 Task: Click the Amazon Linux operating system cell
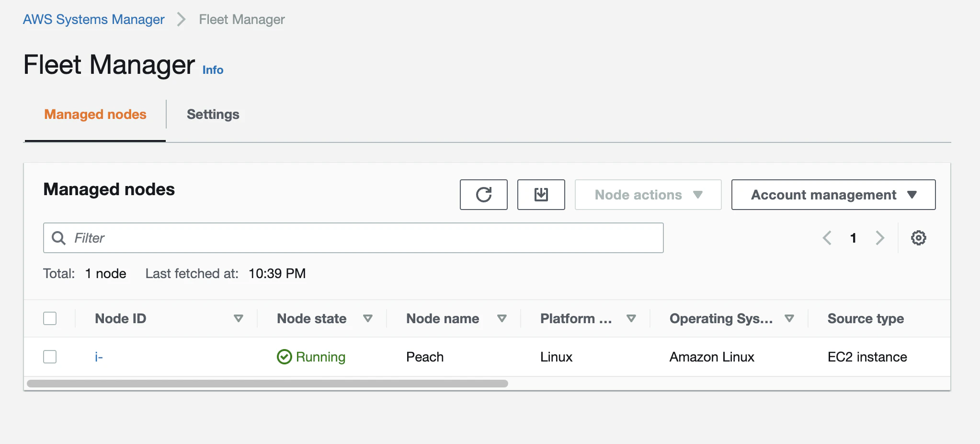[712, 357]
